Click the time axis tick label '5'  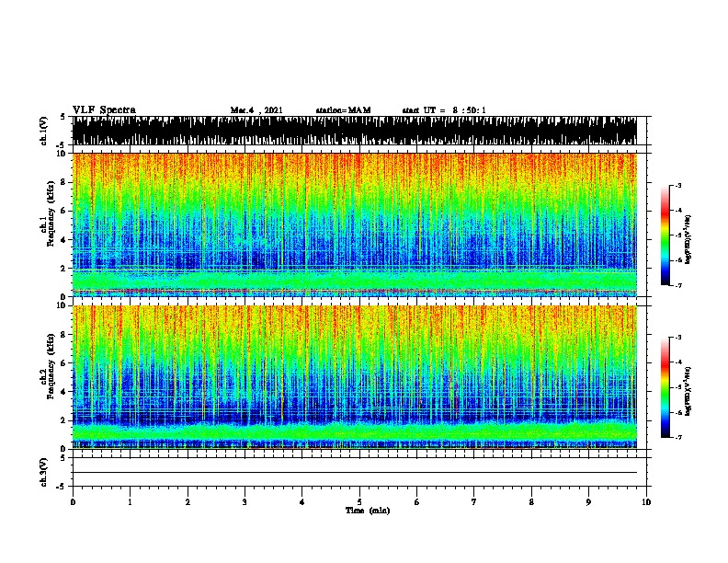click(359, 502)
